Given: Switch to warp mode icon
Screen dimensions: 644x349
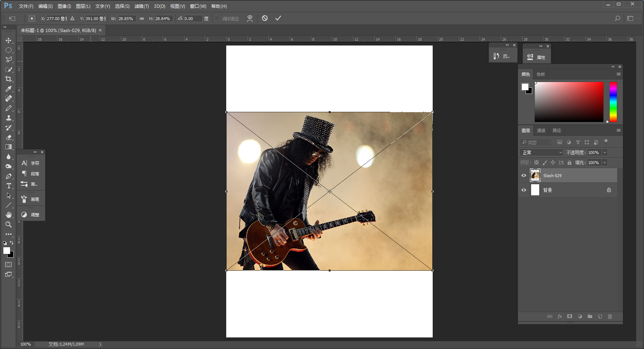Looking at the screenshot, I should (x=250, y=18).
